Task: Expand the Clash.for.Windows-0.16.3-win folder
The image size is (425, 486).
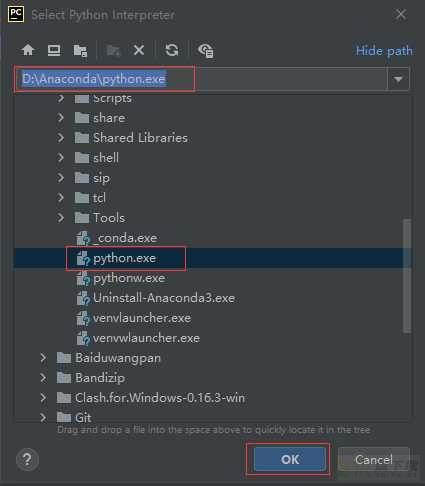Action: tap(43, 398)
